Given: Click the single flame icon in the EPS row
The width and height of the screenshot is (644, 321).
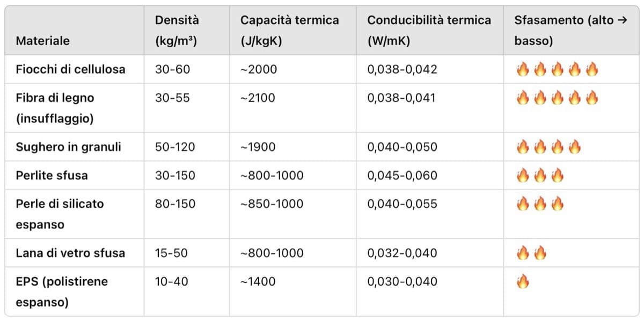Looking at the screenshot, I should (522, 282).
